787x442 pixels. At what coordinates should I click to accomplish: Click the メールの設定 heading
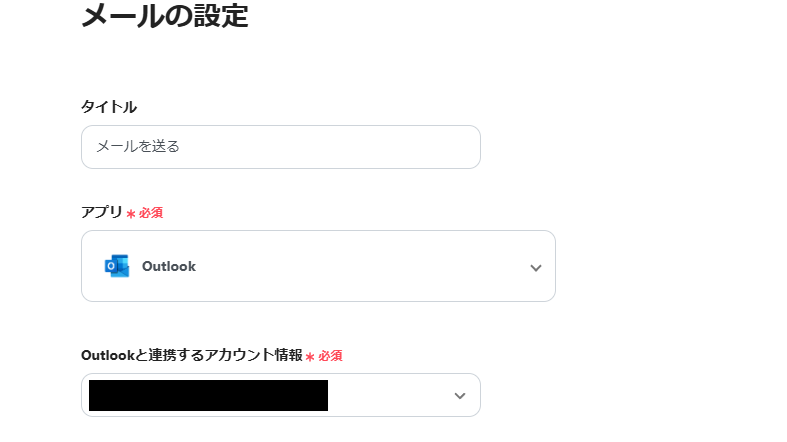(x=164, y=16)
